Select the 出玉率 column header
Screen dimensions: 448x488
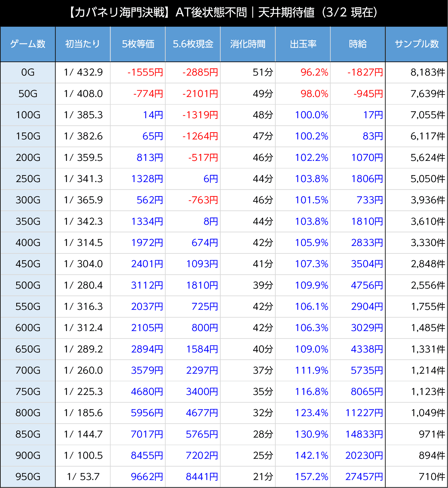click(303, 44)
